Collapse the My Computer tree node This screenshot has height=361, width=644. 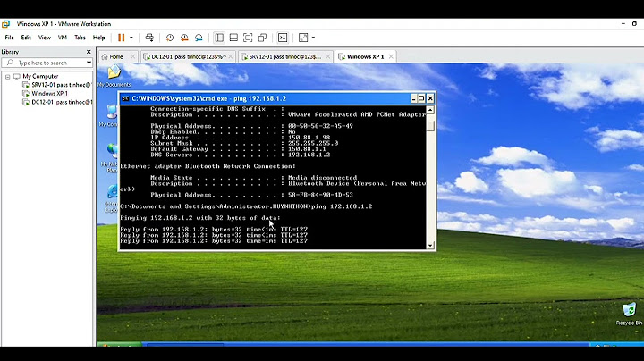[x=7, y=77]
